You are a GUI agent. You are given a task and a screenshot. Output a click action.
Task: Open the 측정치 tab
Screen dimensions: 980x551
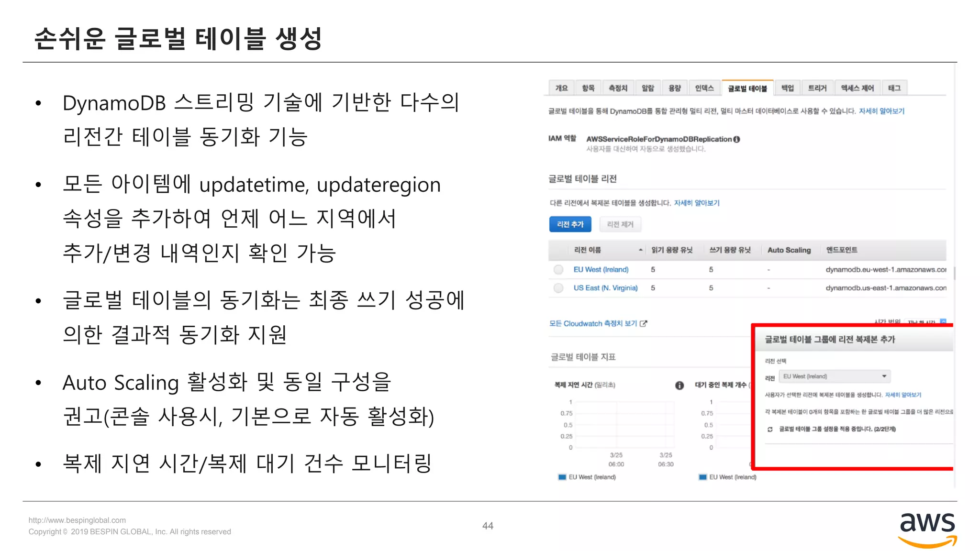618,88
